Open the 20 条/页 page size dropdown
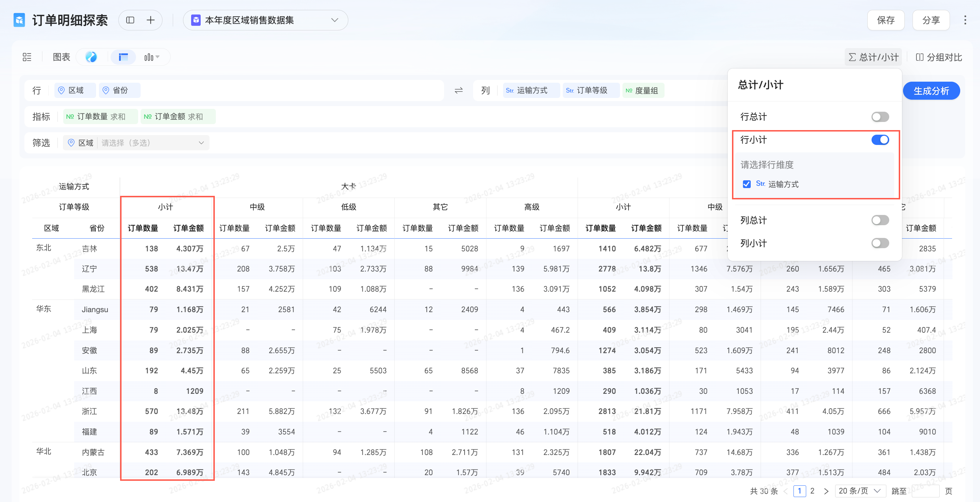The height and width of the screenshot is (502, 980). click(860, 491)
